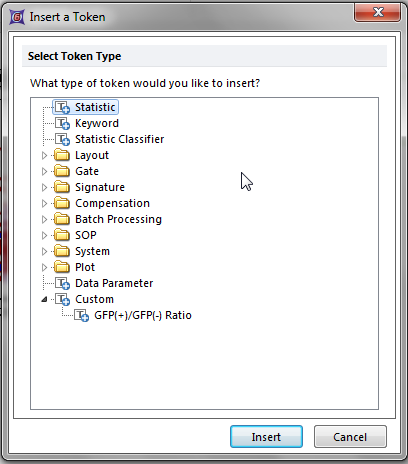Image resolution: width=408 pixels, height=464 pixels.
Task: Click the Keyword token icon
Action: pyautogui.click(x=62, y=123)
